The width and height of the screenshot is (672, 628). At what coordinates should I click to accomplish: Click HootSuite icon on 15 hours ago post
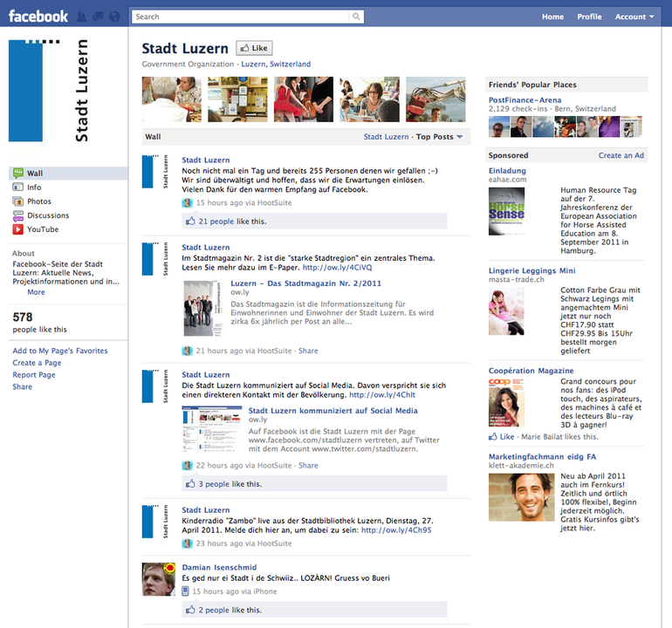(x=187, y=202)
